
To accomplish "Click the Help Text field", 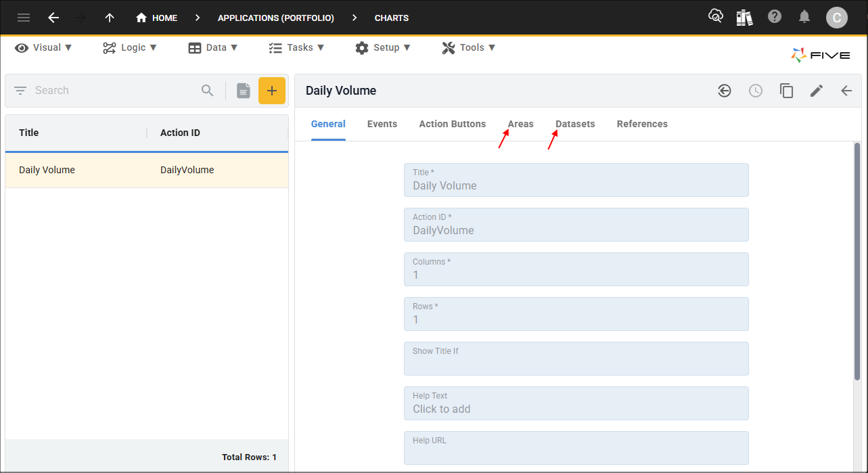I will click(x=576, y=403).
